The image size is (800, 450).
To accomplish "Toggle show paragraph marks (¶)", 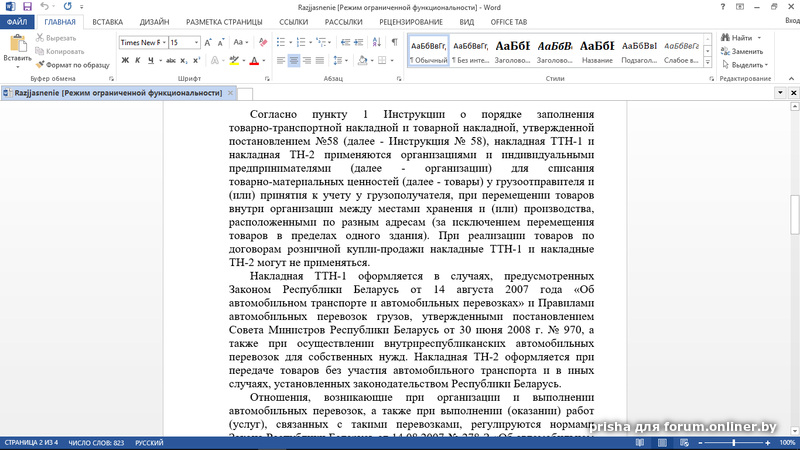I will (394, 43).
